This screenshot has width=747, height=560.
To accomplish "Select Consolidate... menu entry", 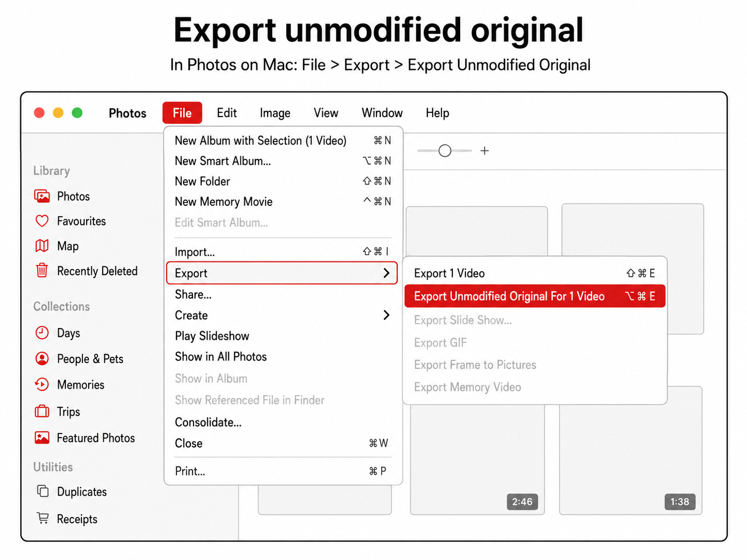I will point(283,422).
